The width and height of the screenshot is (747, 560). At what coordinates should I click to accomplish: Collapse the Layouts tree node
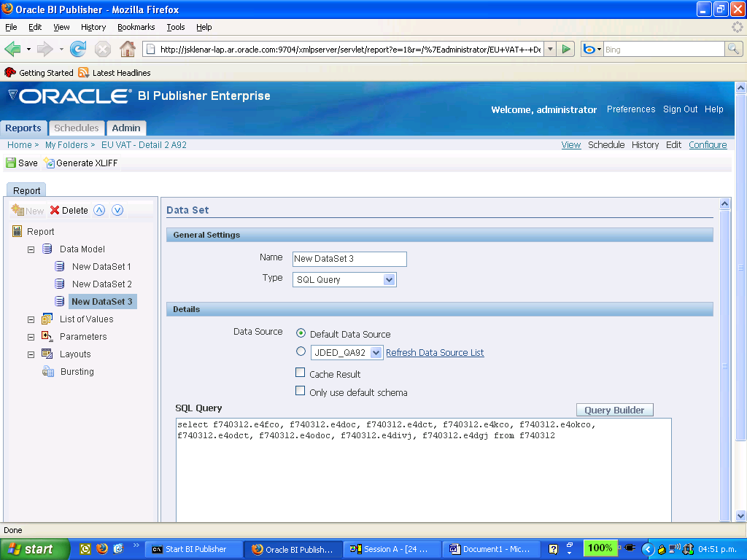[x=31, y=355]
